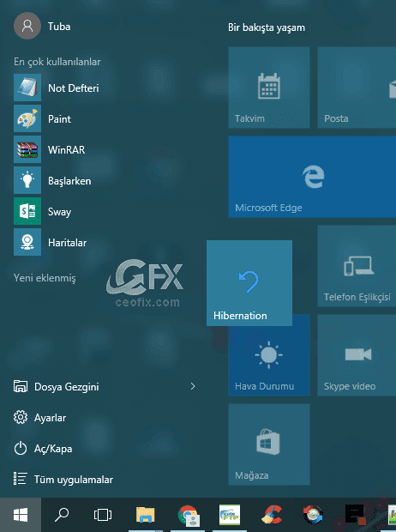Open Chrome from the taskbar
This screenshot has width=396, height=532.
189,515
